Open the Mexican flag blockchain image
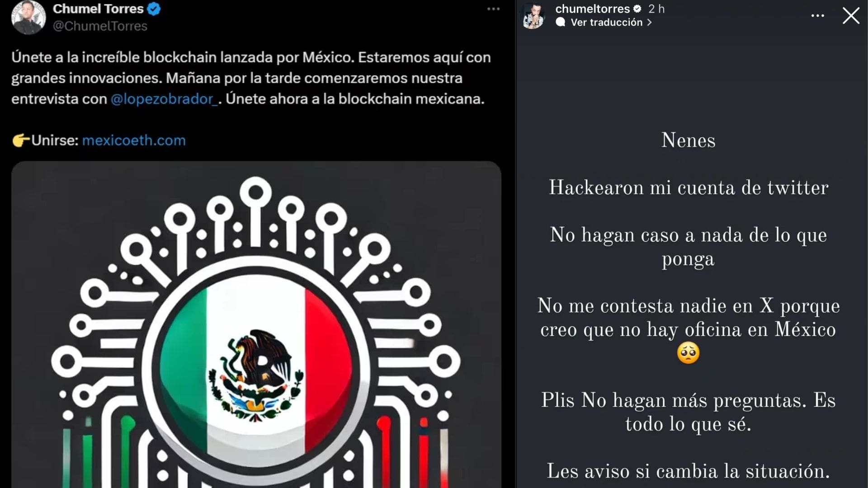The image size is (868, 488). (x=256, y=324)
